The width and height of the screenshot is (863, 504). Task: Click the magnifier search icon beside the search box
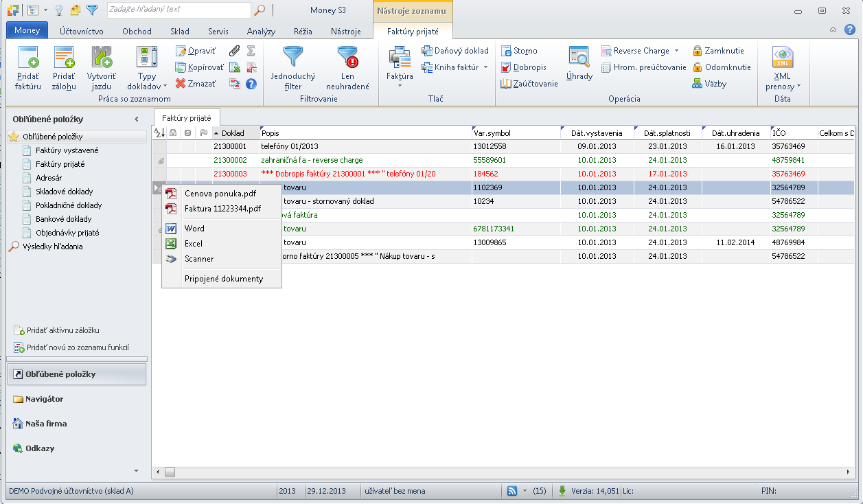pyautogui.click(x=260, y=10)
